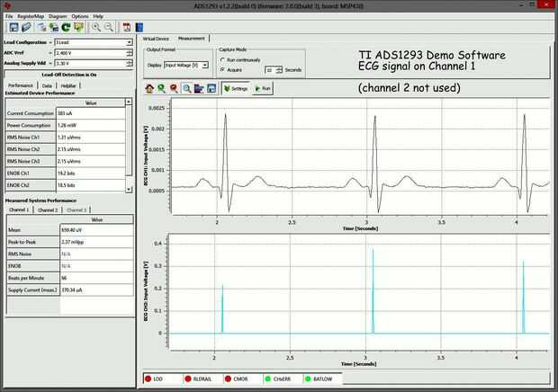
Task: Click the RMS Noise Ch2 row label
Action: tap(31, 149)
